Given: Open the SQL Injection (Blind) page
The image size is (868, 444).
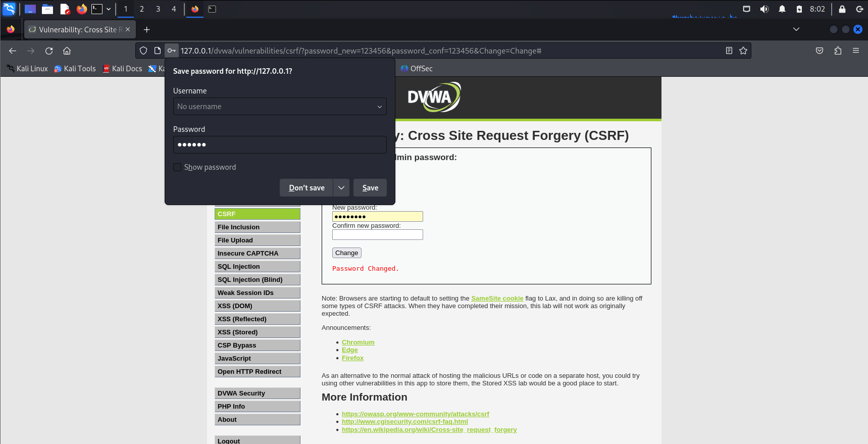Looking at the screenshot, I should pos(258,280).
